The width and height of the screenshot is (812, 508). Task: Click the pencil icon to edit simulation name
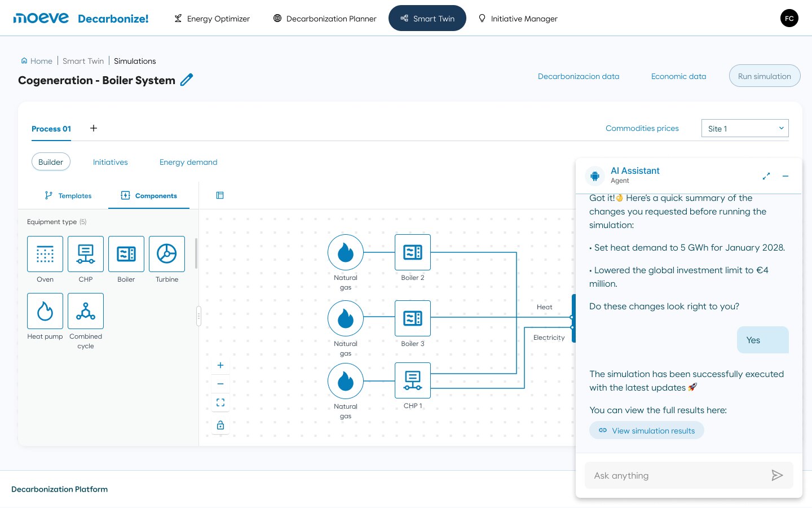coord(187,80)
